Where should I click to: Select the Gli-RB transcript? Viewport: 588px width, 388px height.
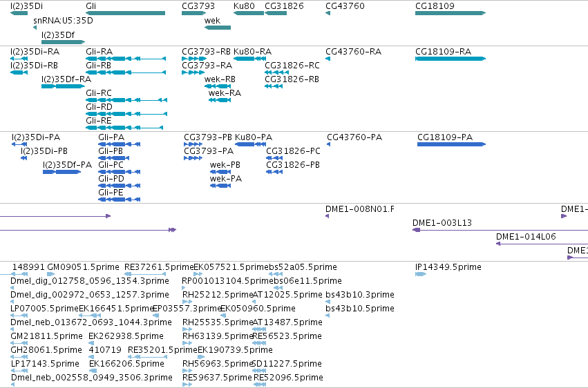click(x=126, y=72)
